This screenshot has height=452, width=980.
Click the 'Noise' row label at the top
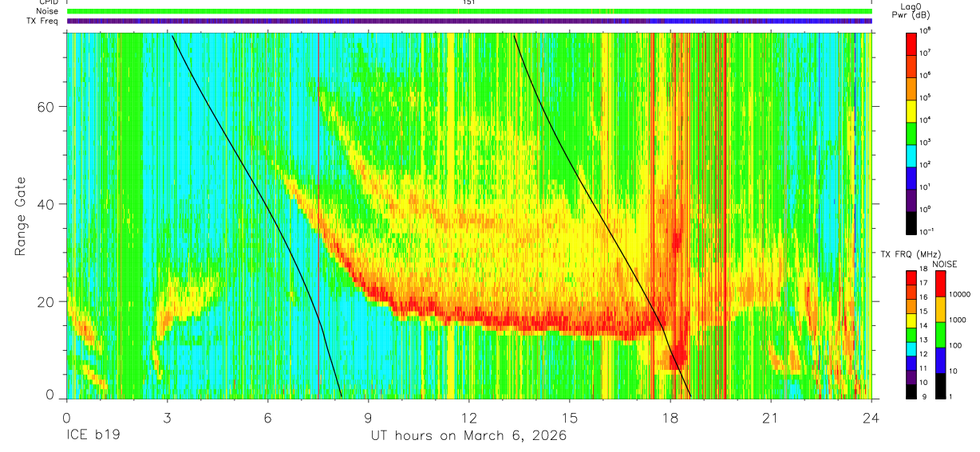pyautogui.click(x=49, y=11)
